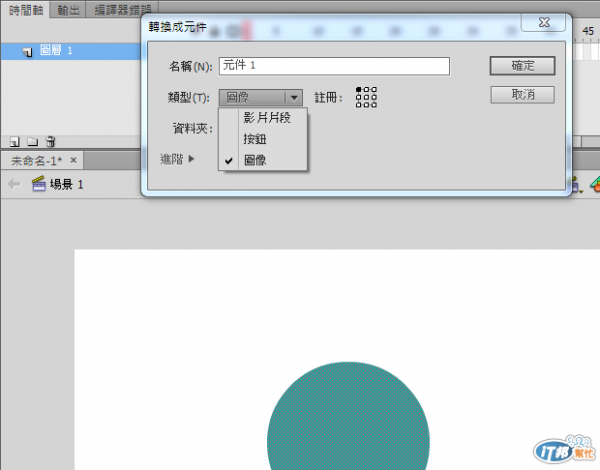The height and width of the screenshot is (470, 600).
Task: Choose 按鈕 from type list
Action: [255, 139]
